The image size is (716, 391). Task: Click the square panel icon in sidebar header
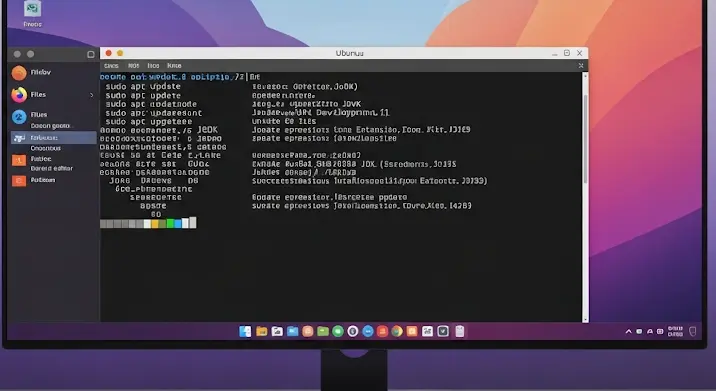point(90,54)
